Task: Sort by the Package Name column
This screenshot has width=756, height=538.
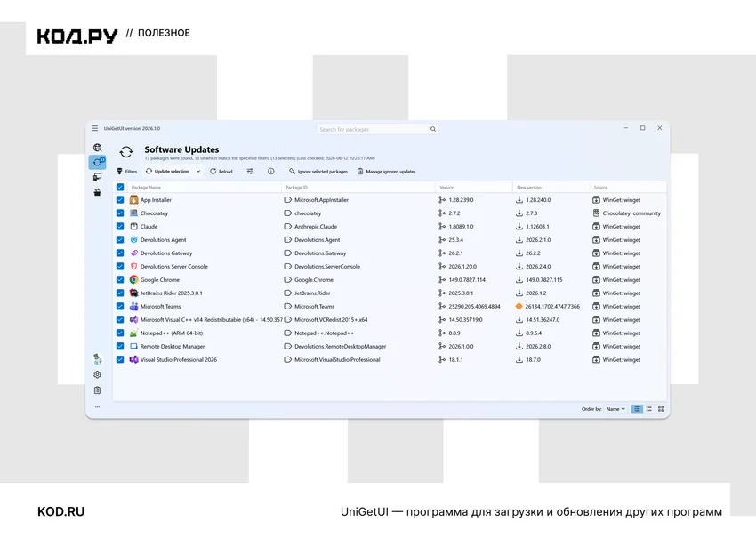Action: point(146,187)
